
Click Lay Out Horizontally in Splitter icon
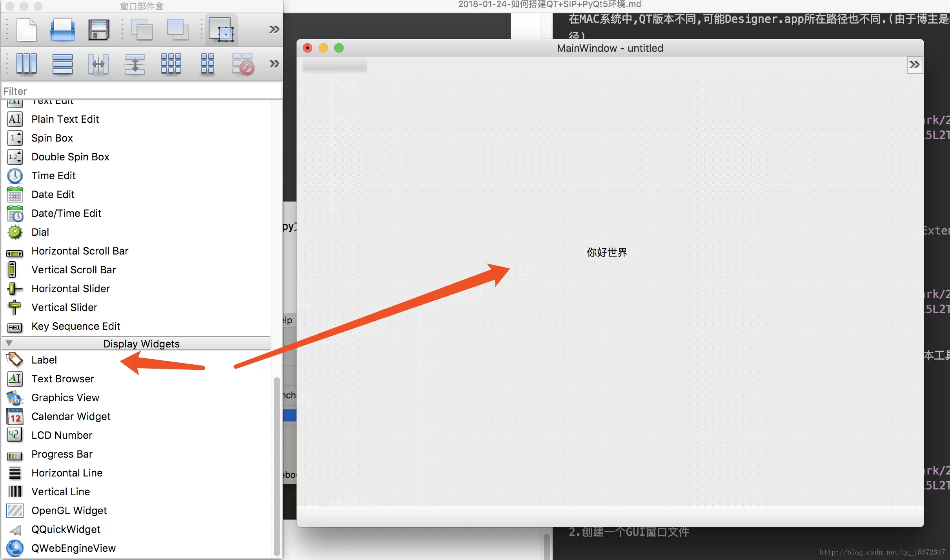pyautogui.click(x=98, y=64)
